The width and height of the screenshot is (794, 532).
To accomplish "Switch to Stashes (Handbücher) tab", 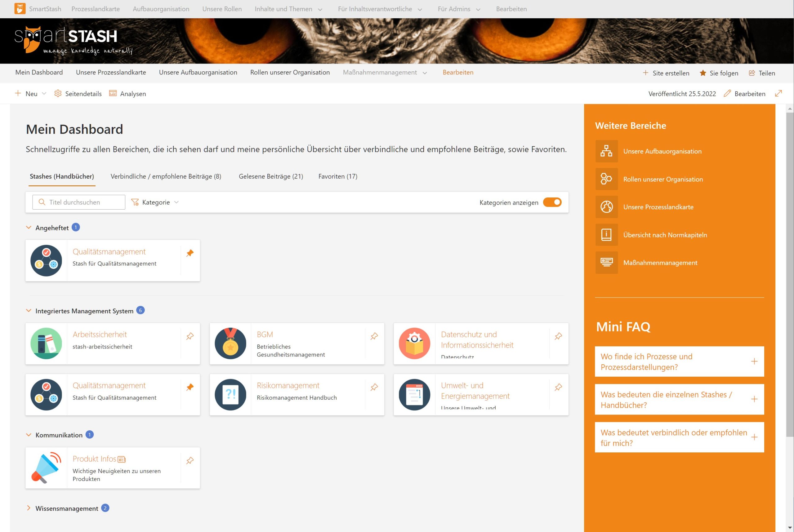I will pos(62,176).
